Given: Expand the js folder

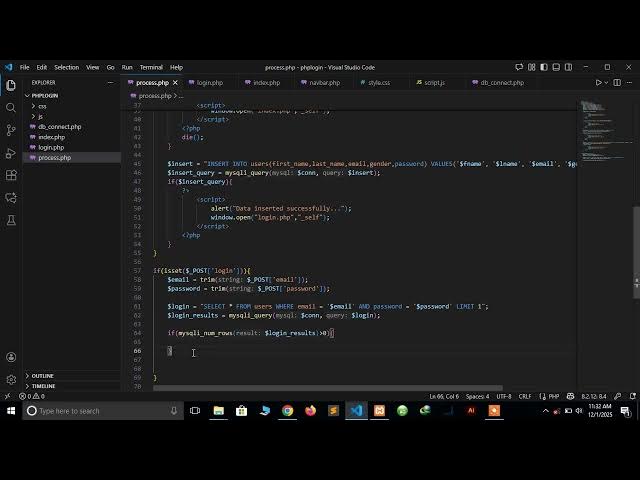Looking at the screenshot, I should 40,116.
